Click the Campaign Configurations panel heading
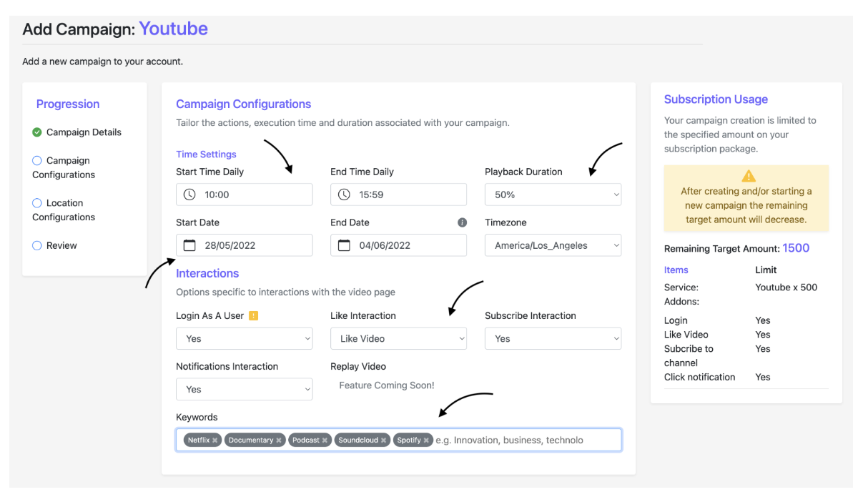 click(x=244, y=104)
